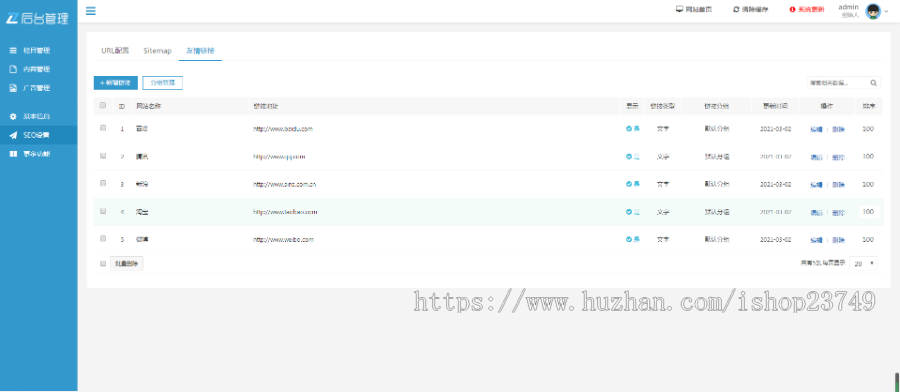Screen dimensions: 900x392
Task: Click the http://www.weibo.com address text
Action: point(284,239)
